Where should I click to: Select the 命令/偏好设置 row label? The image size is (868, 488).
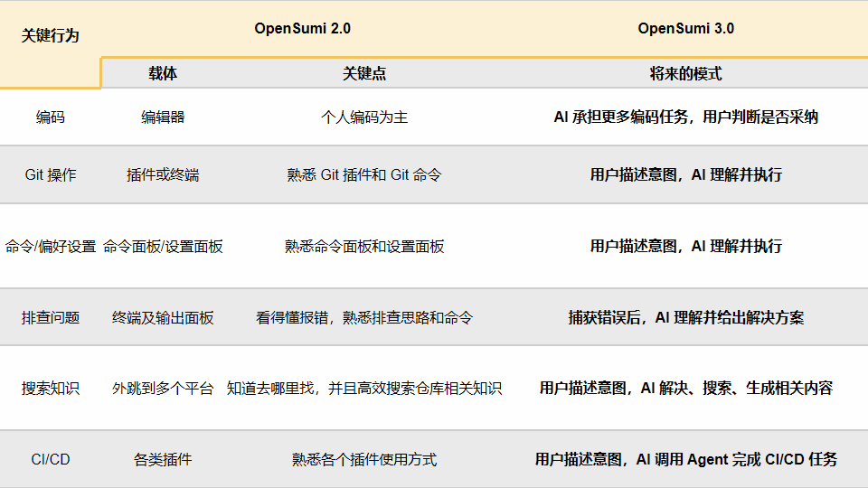pyautogui.click(x=51, y=246)
